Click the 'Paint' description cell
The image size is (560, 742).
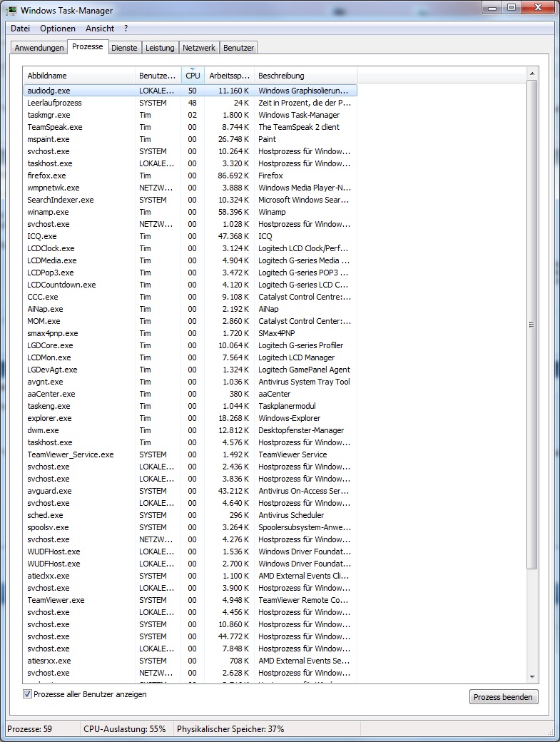[268, 139]
